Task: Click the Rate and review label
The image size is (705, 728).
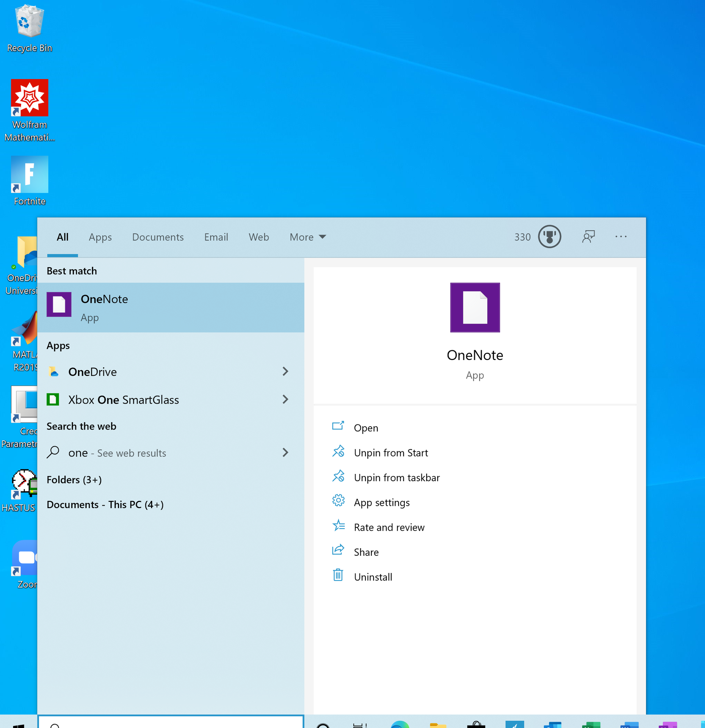Action: [389, 527]
